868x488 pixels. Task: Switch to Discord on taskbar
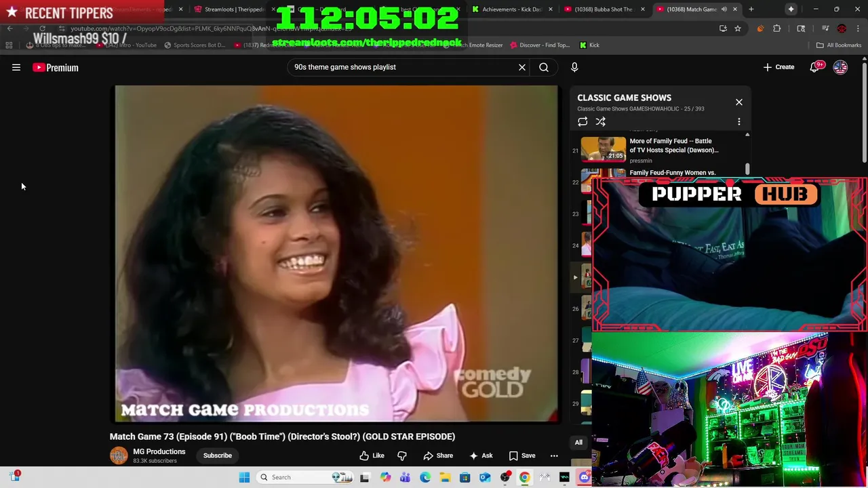coord(585,477)
